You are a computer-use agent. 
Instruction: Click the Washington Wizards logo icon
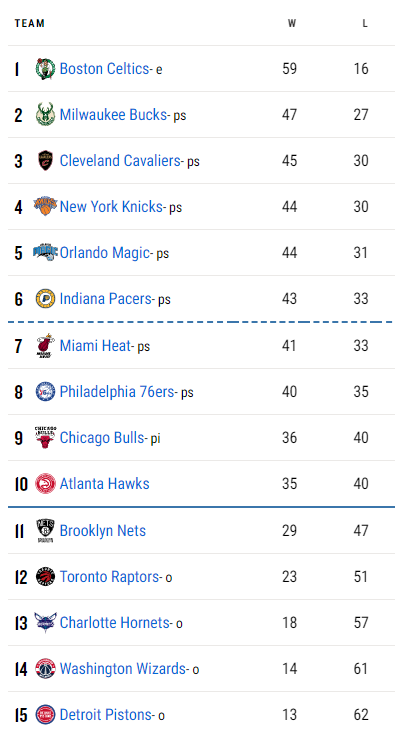pos(45,669)
